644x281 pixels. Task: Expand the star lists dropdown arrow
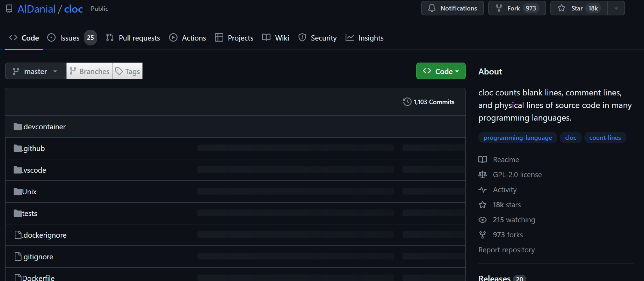tap(616, 8)
